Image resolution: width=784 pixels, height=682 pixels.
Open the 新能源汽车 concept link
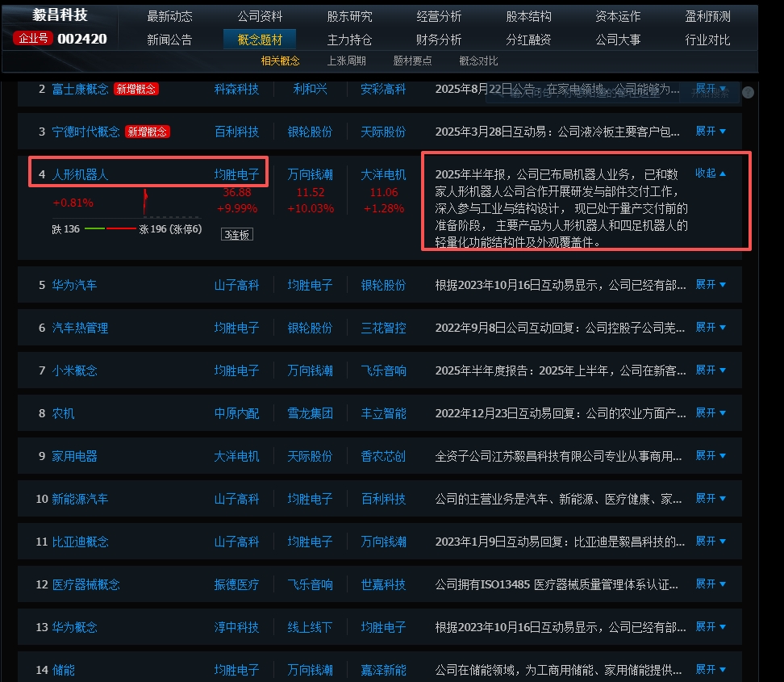tap(80, 499)
